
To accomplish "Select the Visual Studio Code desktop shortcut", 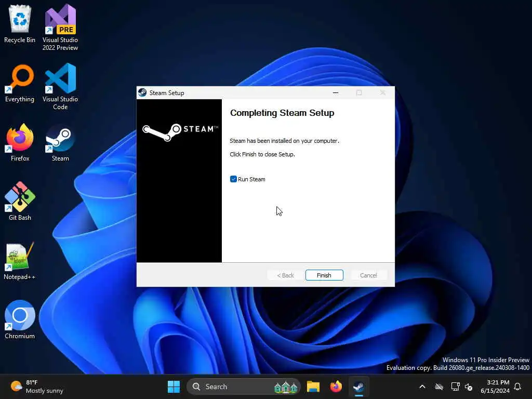I will 60,87.
